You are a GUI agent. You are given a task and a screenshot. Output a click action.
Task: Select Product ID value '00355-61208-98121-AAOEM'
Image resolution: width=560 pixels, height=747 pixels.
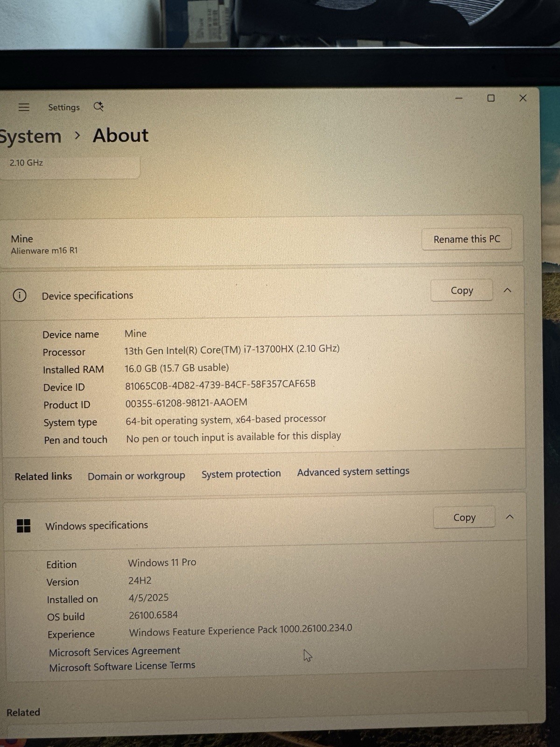click(186, 402)
